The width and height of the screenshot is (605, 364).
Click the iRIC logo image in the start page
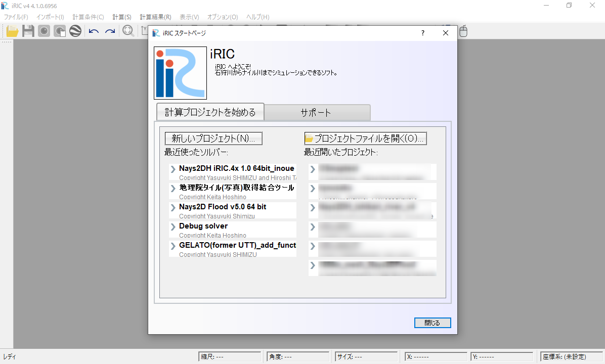point(180,73)
